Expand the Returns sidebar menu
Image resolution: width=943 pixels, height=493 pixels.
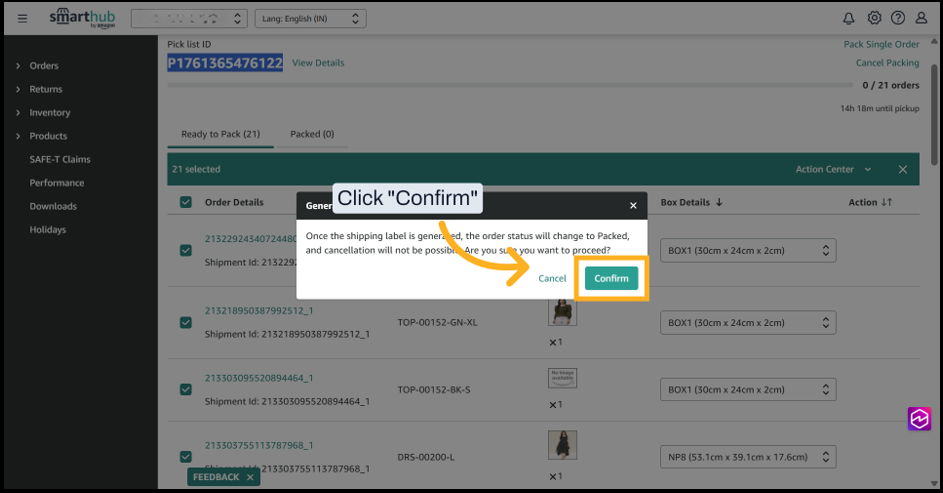pos(46,89)
